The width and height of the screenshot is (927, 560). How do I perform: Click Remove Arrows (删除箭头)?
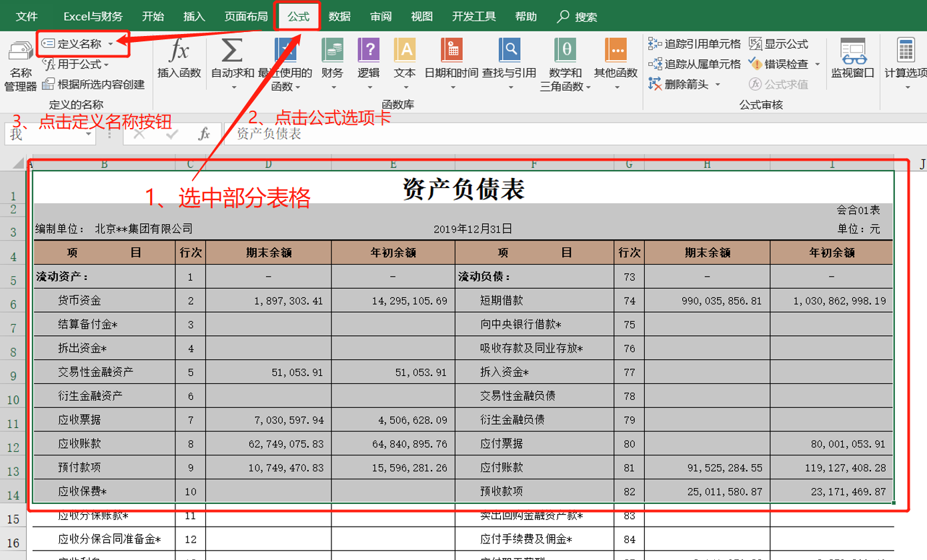click(x=679, y=84)
